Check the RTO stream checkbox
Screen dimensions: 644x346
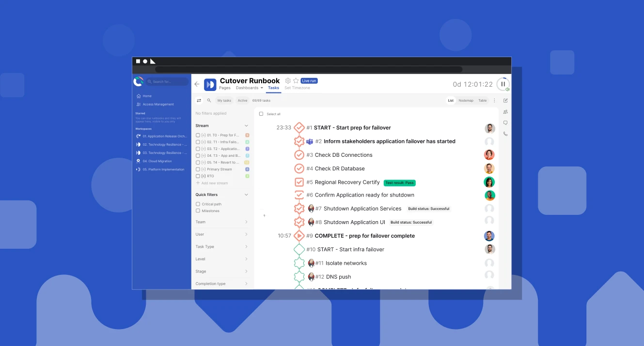tap(198, 176)
